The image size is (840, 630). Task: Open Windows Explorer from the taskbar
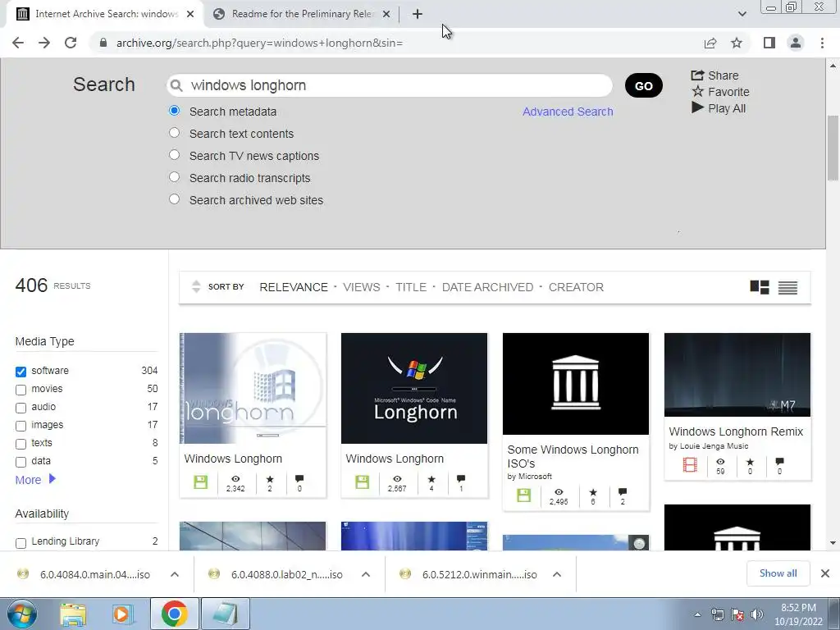pyautogui.click(x=73, y=614)
